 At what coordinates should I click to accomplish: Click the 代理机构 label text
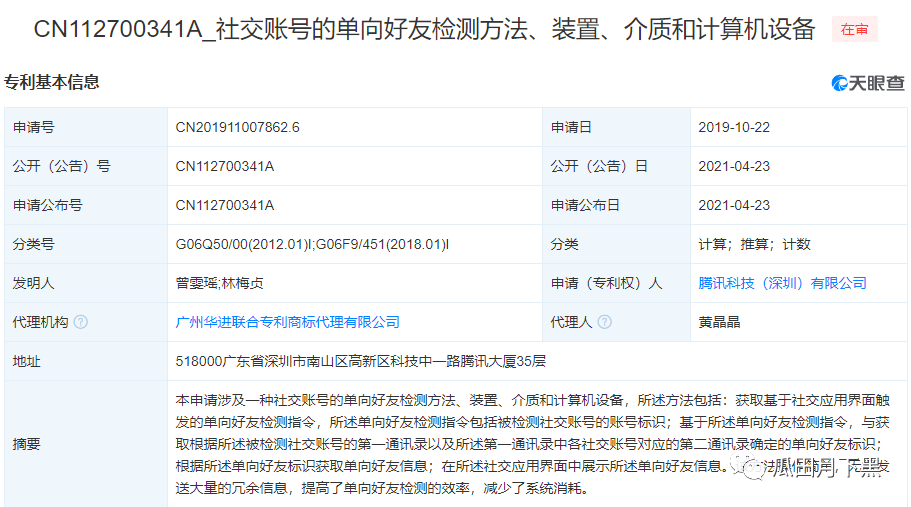click(x=41, y=322)
